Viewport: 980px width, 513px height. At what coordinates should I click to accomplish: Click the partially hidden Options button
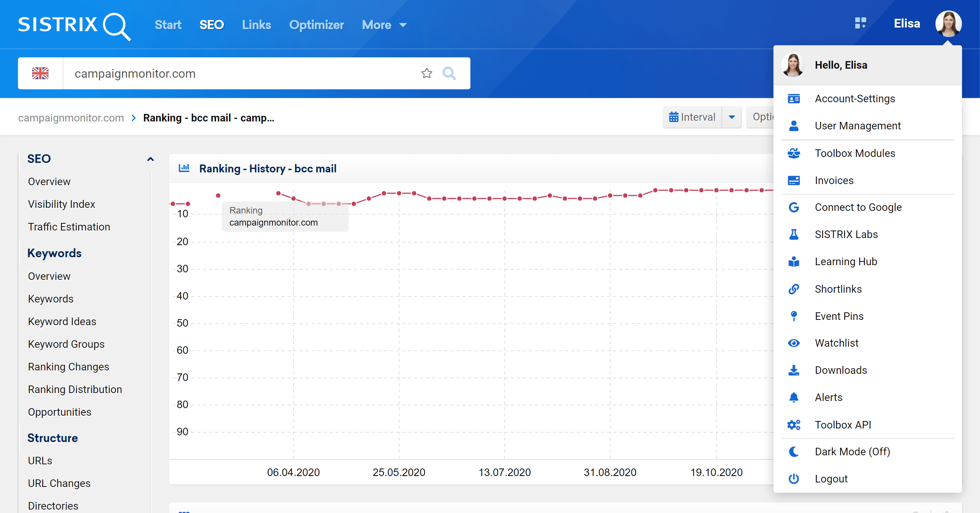(x=760, y=117)
